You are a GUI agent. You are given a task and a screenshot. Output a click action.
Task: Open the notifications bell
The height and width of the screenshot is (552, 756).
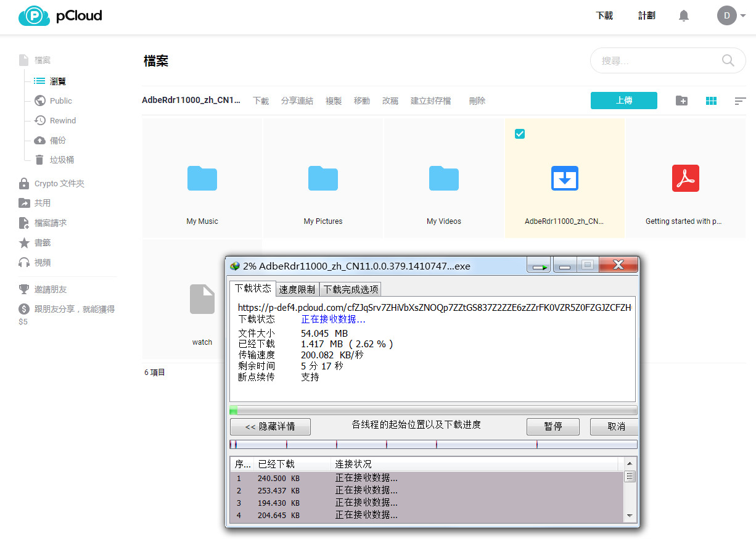(x=684, y=16)
